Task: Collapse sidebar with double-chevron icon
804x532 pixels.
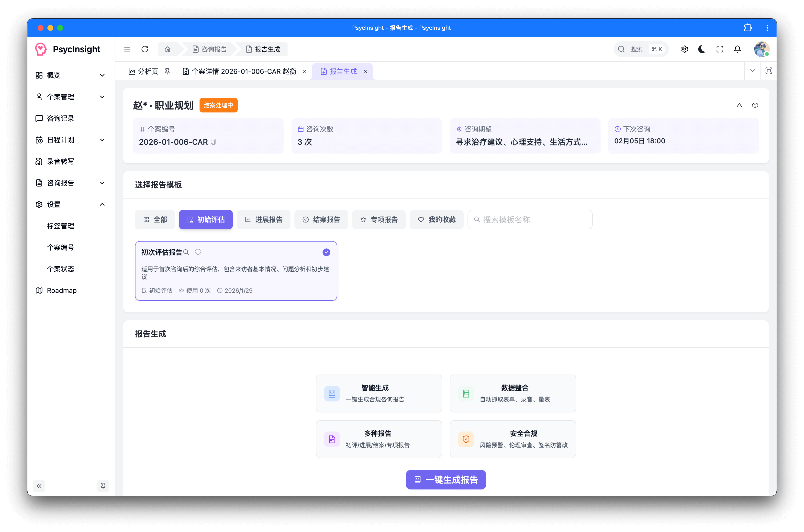Action: click(39, 486)
